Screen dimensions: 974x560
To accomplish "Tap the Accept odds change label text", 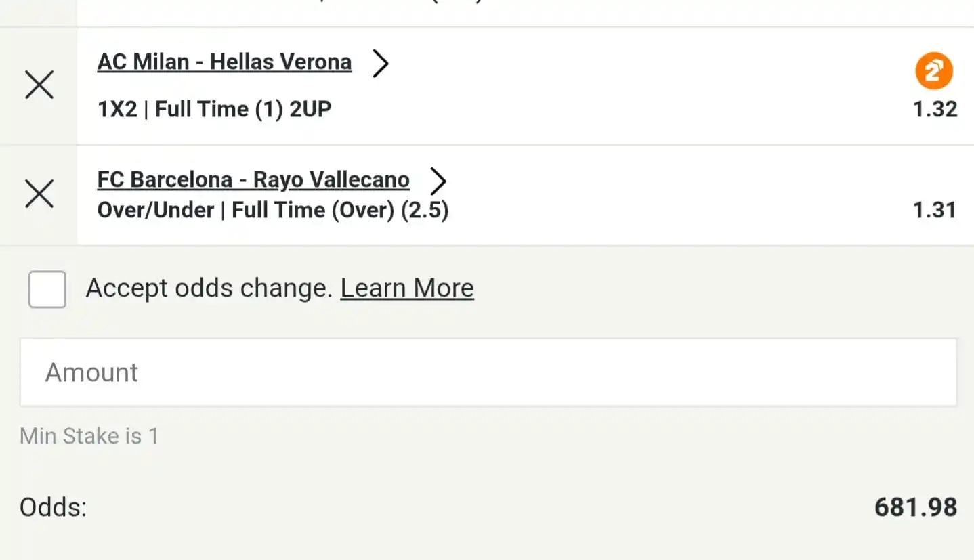I will (209, 288).
